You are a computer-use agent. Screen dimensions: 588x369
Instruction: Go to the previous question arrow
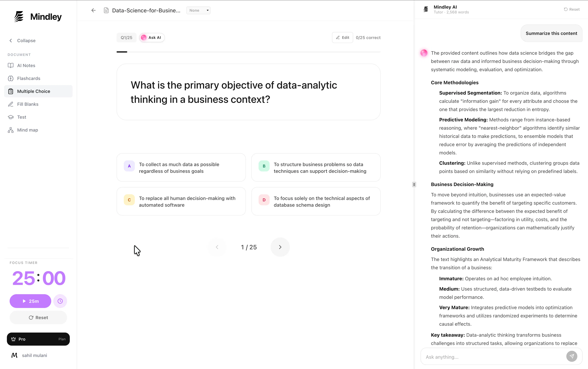pos(217,247)
